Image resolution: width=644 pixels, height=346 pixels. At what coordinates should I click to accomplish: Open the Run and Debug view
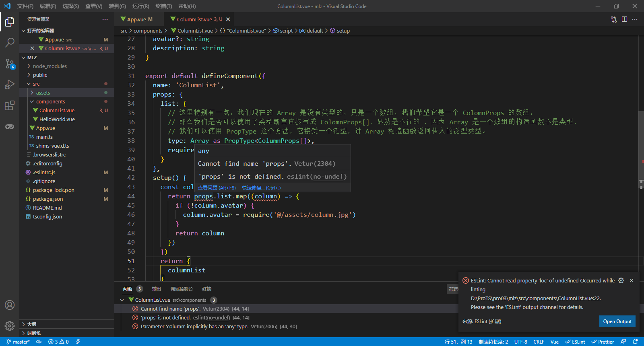coord(10,84)
